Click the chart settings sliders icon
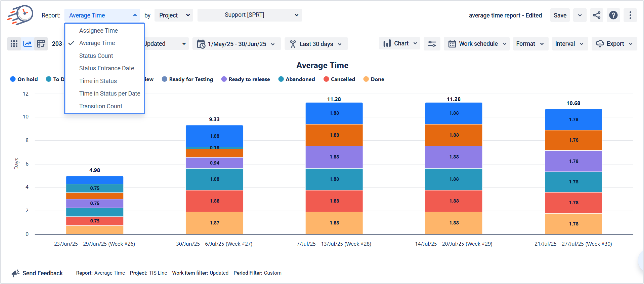 [x=432, y=44]
